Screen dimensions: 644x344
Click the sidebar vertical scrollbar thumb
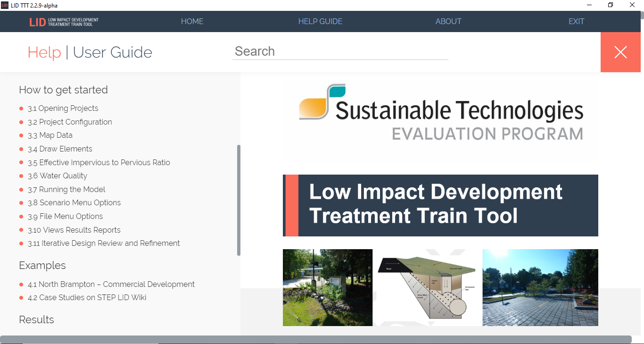(x=239, y=200)
